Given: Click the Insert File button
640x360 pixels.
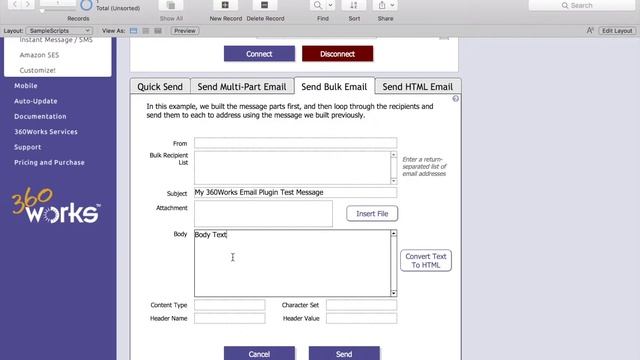Looking at the screenshot, I should [372, 213].
